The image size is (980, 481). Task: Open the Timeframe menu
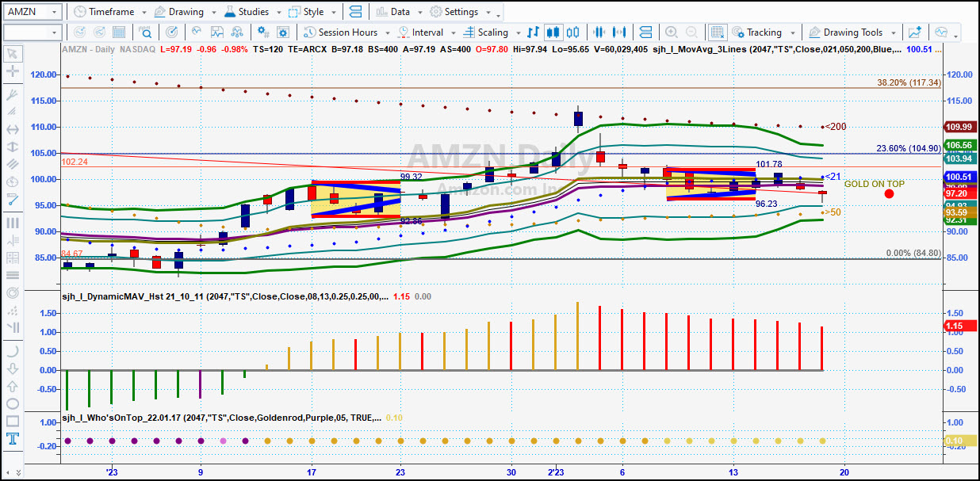pos(109,12)
